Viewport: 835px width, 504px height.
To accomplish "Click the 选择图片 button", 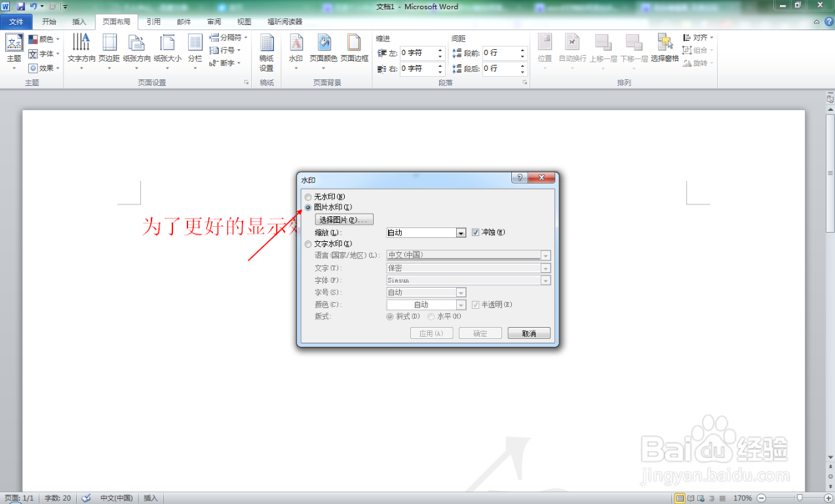I will [343, 218].
